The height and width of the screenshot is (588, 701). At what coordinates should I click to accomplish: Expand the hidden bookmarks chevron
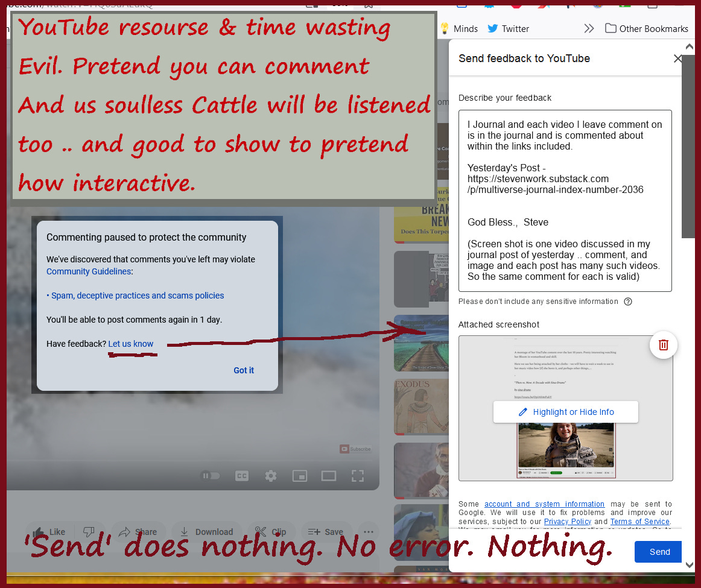tap(589, 28)
